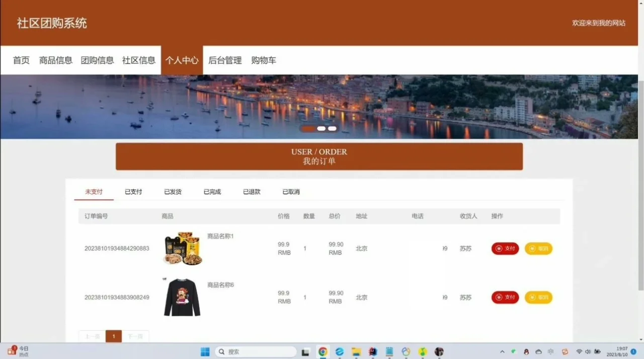Image resolution: width=644 pixels, height=359 pixels.
Task: Click 下一页 in the pagination
Action: pos(135,336)
